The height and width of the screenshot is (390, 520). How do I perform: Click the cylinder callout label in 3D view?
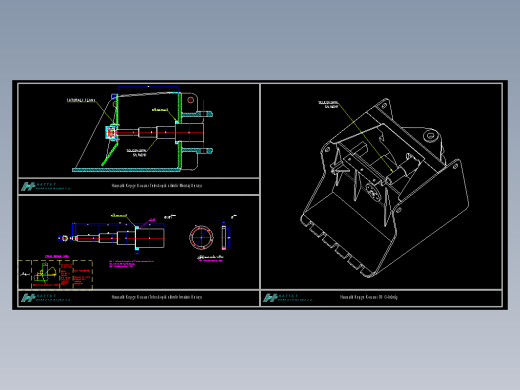(x=328, y=105)
